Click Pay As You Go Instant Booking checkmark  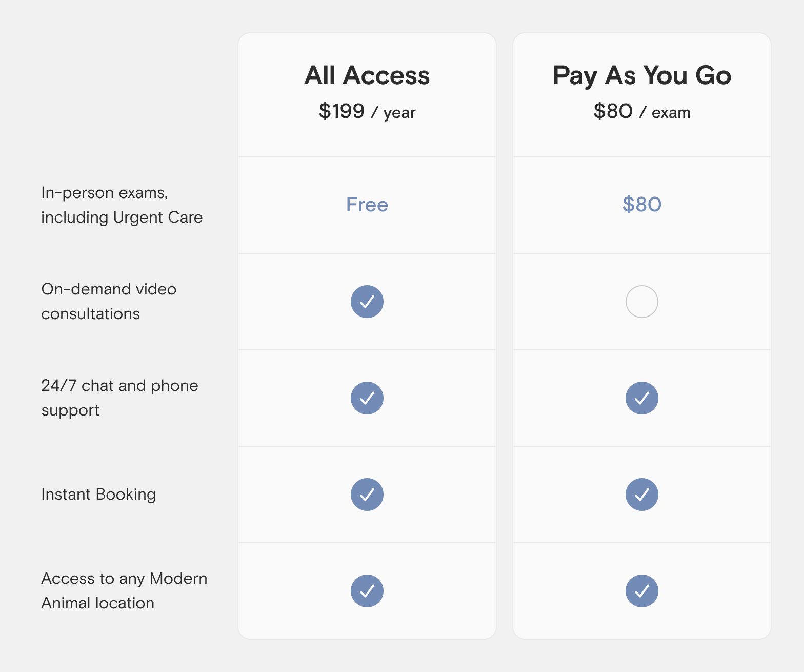[642, 495]
